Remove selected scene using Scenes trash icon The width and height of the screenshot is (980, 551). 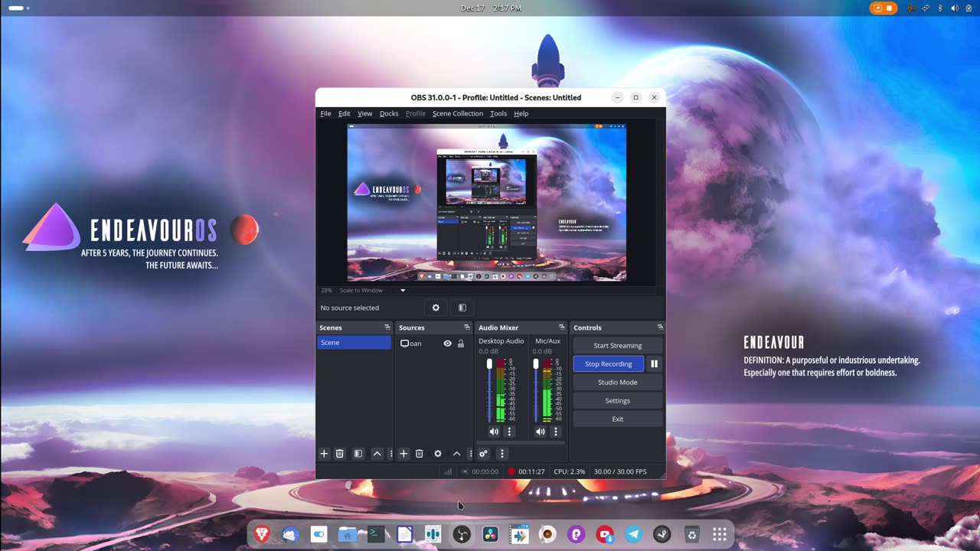(340, 454)
